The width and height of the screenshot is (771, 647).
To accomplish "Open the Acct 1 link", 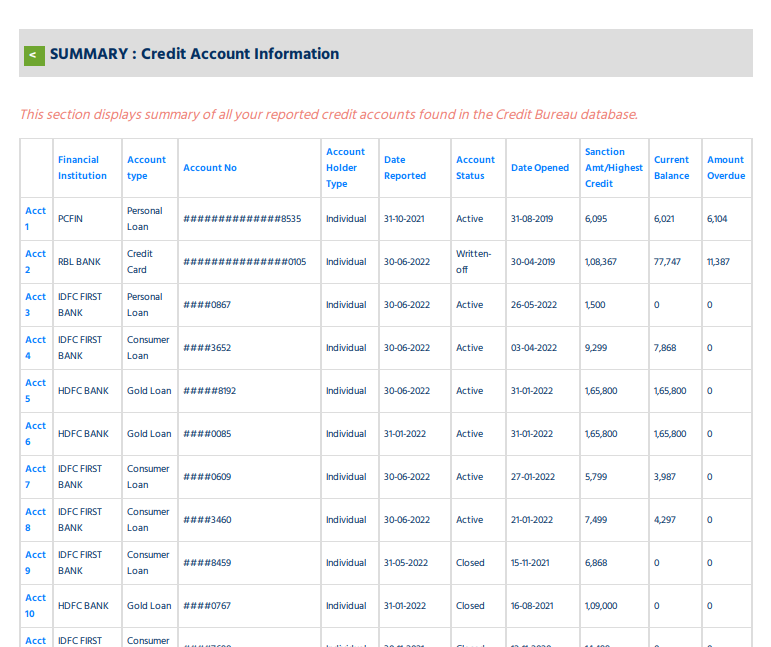I will (x=35, y=219).
